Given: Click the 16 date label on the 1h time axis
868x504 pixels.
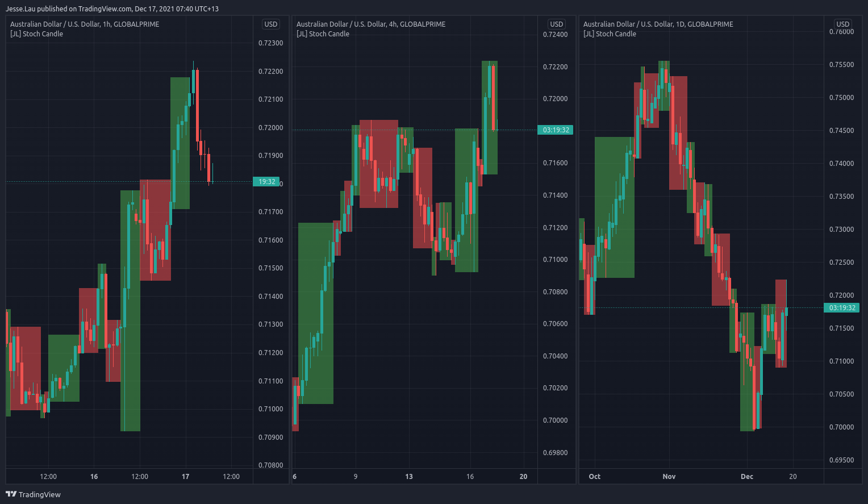Looking at the screenshot, I should coord(94,477).
